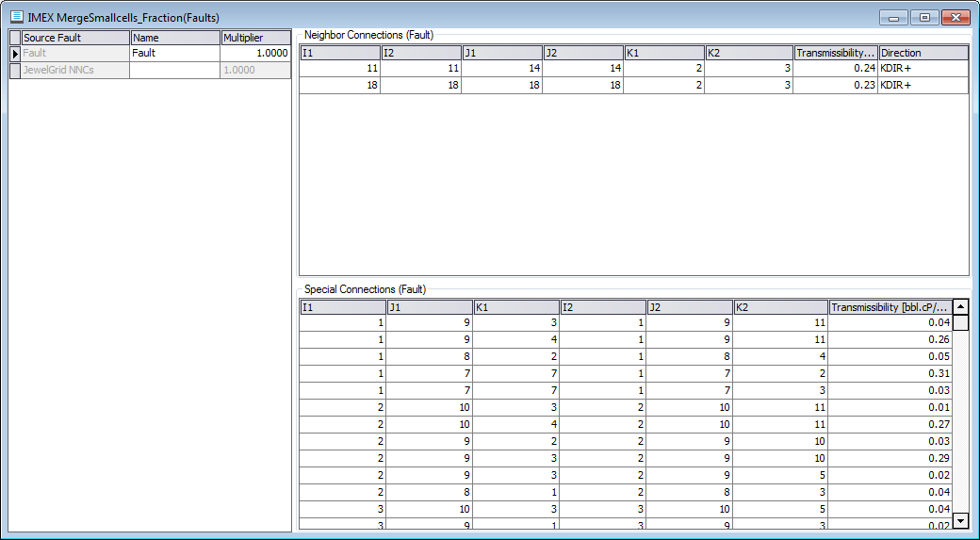Close the IMEX MergeSmallcells_Fraction window
The image size is (980, 540).
tap(955, 17)
